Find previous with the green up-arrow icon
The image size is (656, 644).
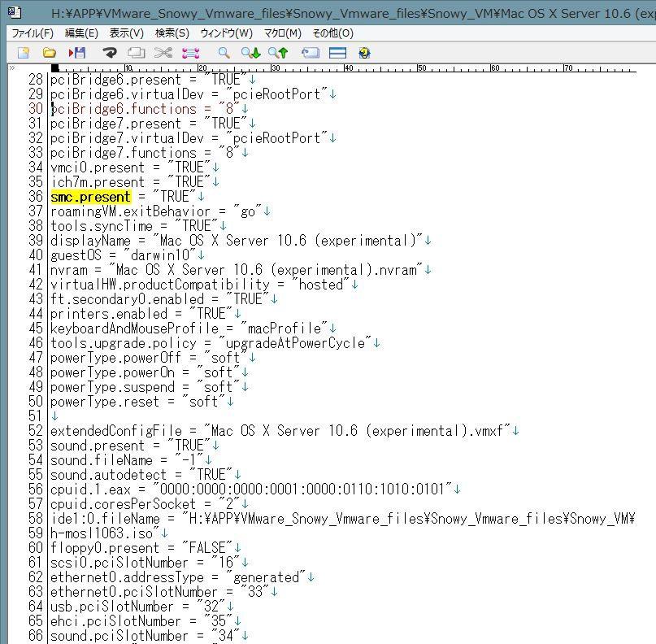[278, 53]
